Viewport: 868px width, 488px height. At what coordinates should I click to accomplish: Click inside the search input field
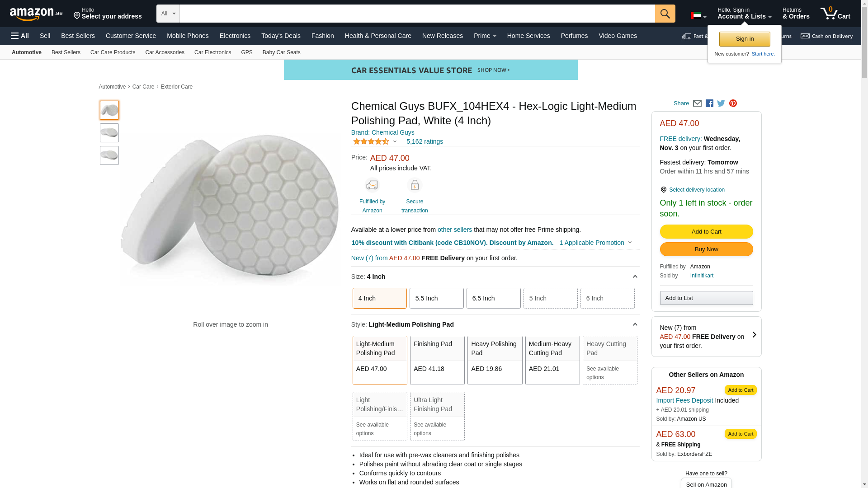pos(417,14)
